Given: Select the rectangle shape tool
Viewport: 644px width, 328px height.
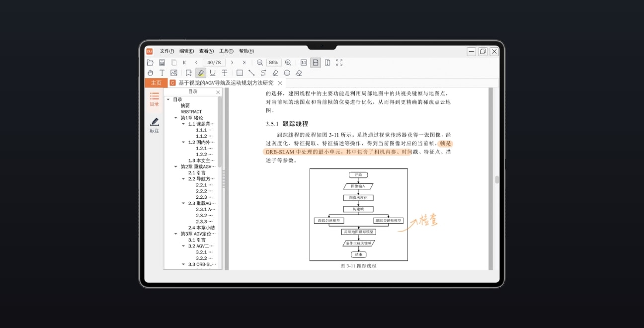Looking at the screenshot, I should pyautogui.click(x=240, y=73).
